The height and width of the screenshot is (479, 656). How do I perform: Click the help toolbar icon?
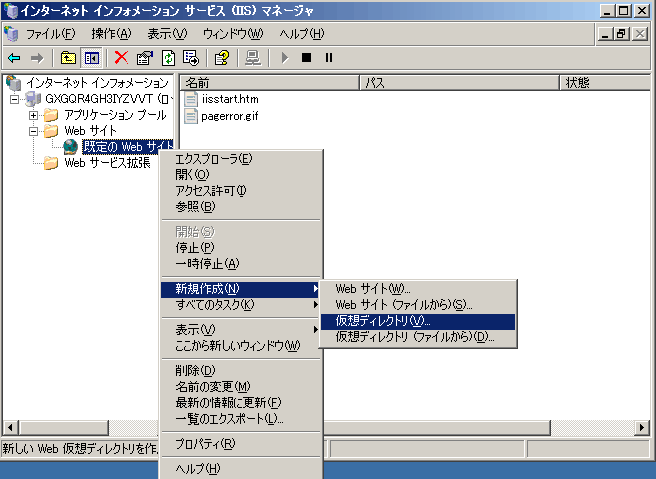click(222, 58)
